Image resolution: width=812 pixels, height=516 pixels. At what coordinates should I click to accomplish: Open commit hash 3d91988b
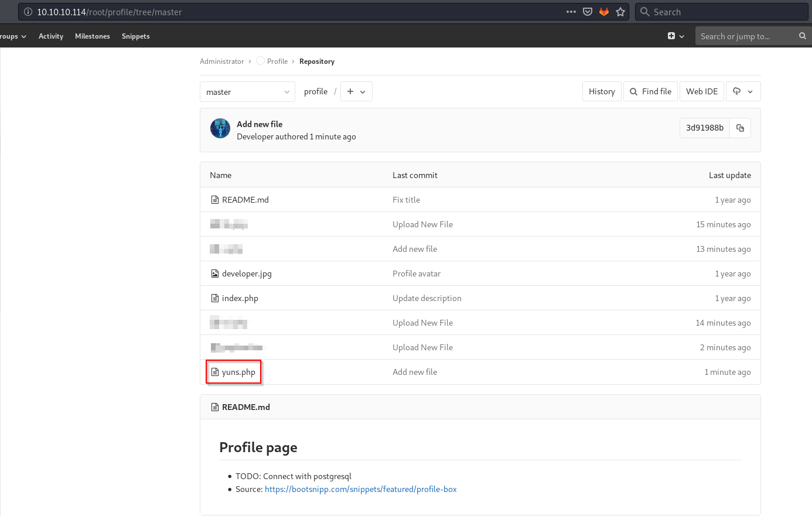click(705, 128)
